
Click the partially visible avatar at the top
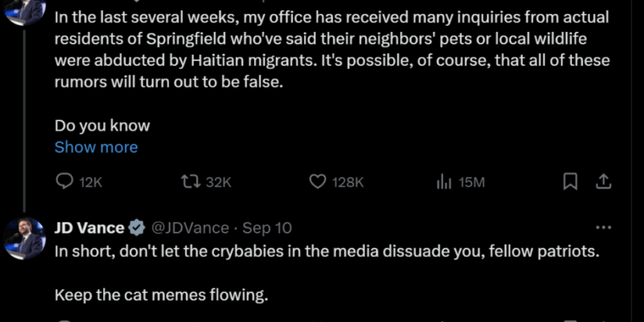click(25, 12)
